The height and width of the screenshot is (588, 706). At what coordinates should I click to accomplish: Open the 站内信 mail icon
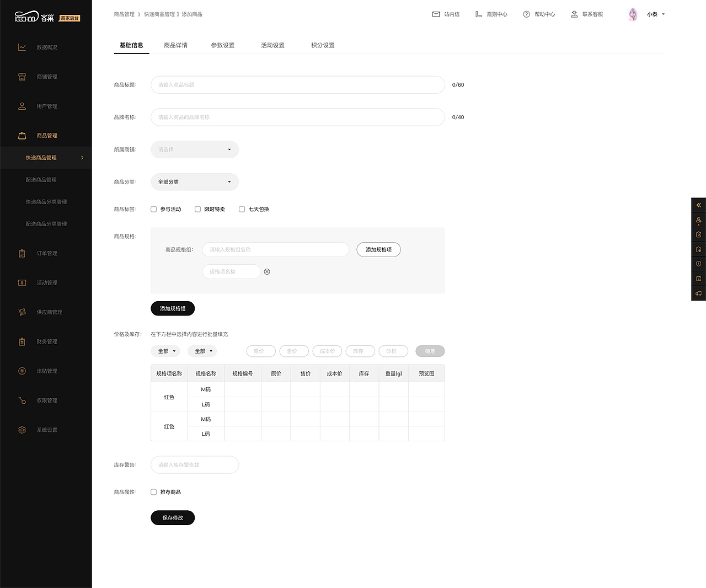(x=436, y=14)
